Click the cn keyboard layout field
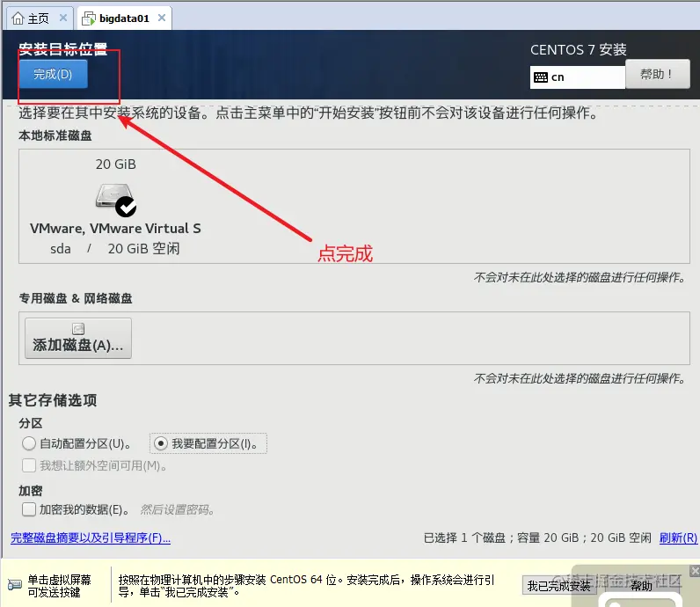 click(577, 77)
